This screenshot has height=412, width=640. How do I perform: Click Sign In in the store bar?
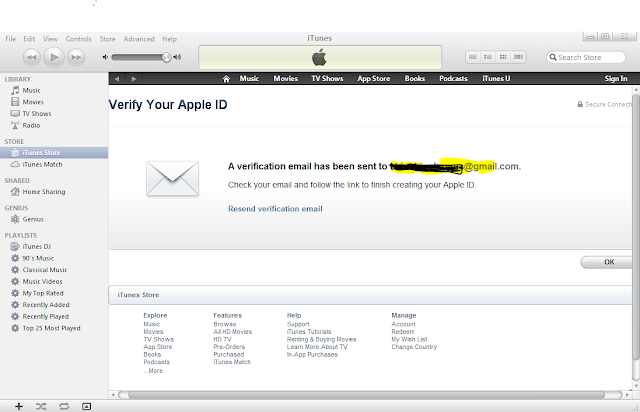click(x=616, y=79)
